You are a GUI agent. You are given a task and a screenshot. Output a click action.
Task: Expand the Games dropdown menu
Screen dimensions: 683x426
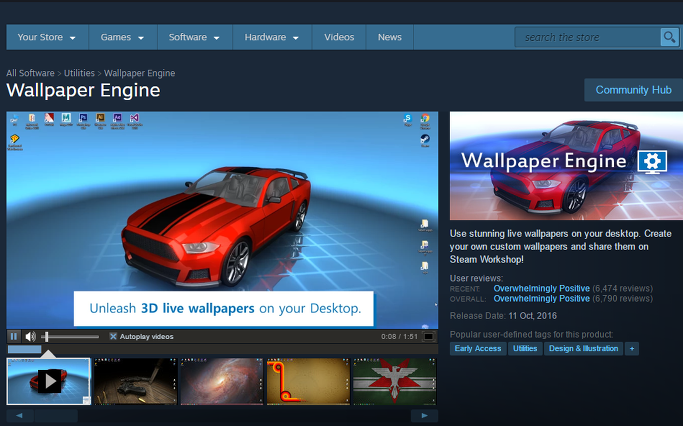tap(122, 37)
